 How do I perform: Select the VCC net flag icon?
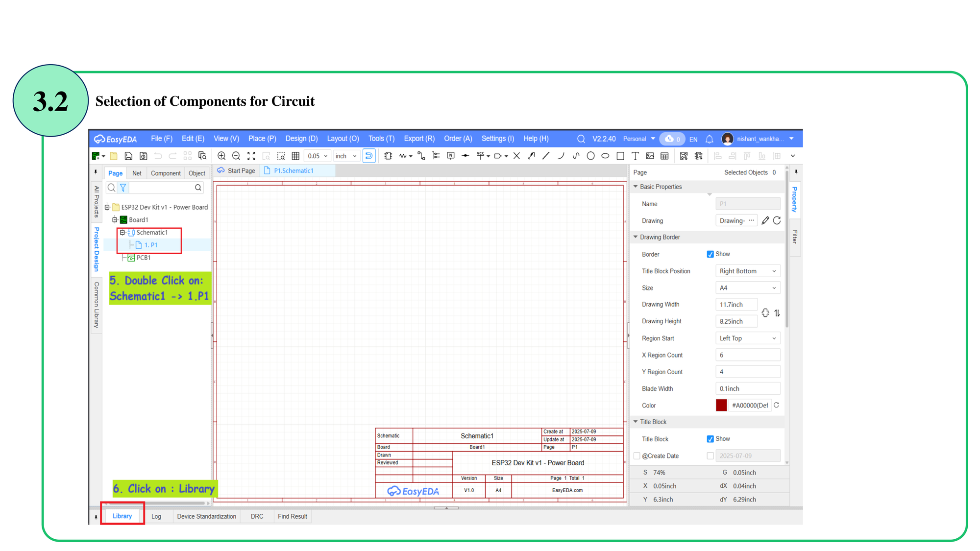(481, 156)
